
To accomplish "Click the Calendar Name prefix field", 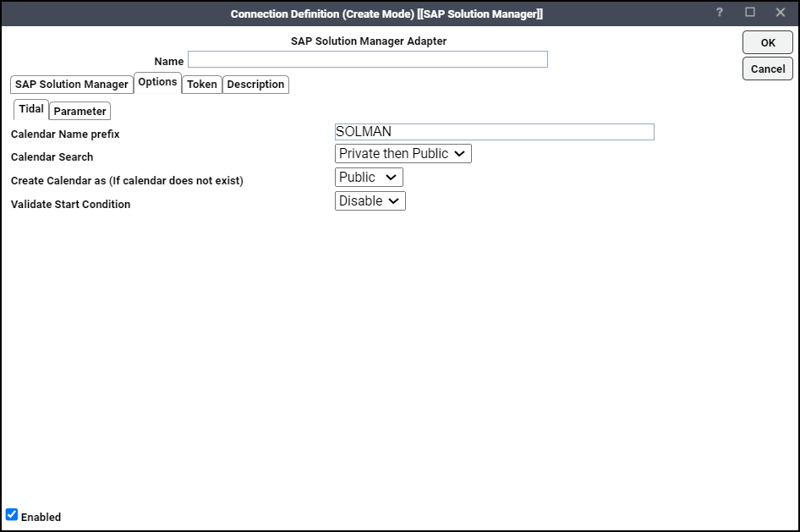I will 495,132.
